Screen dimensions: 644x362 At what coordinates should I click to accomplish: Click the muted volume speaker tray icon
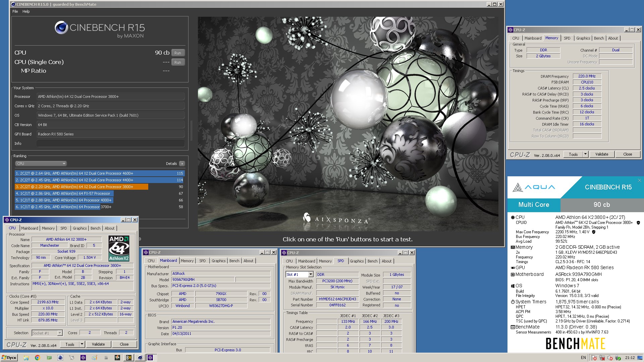tap(610, 358)
